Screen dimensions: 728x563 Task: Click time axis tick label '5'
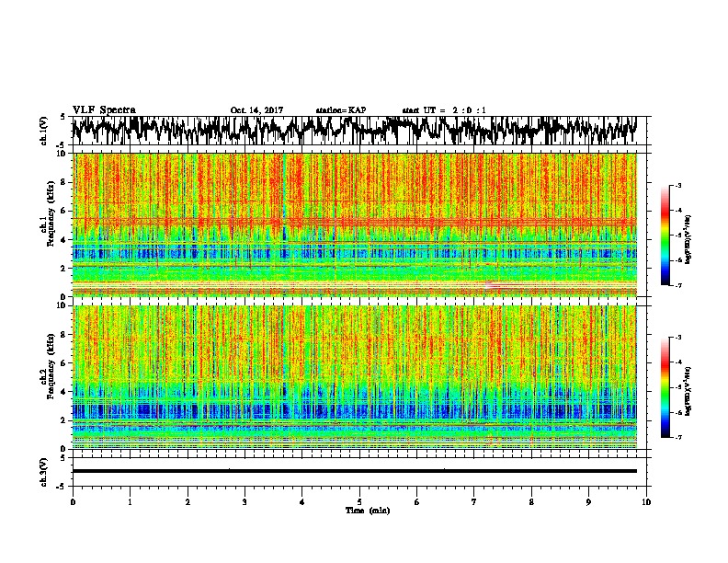pyautogui.click(x=359, y=502)
